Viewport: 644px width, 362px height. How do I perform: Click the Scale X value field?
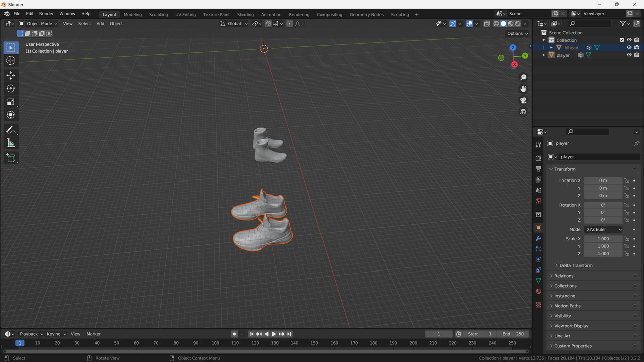click(603, 239)
